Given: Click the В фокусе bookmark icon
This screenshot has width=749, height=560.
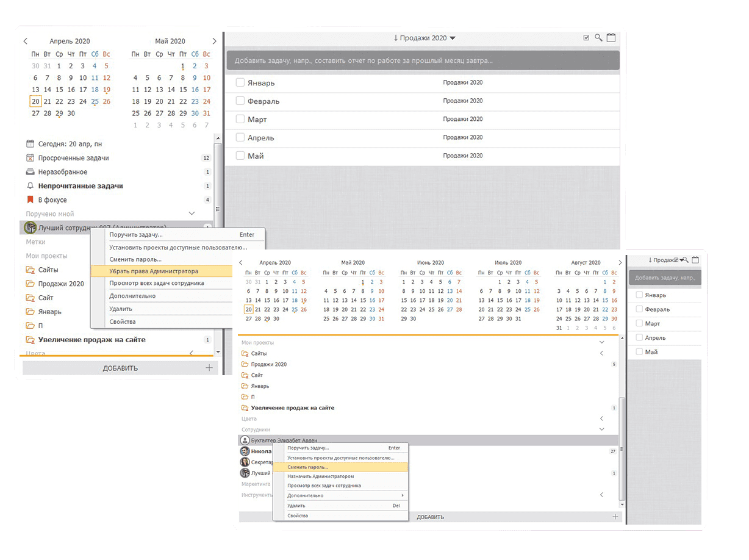Looking at the screenshot, I should point(30,200).
